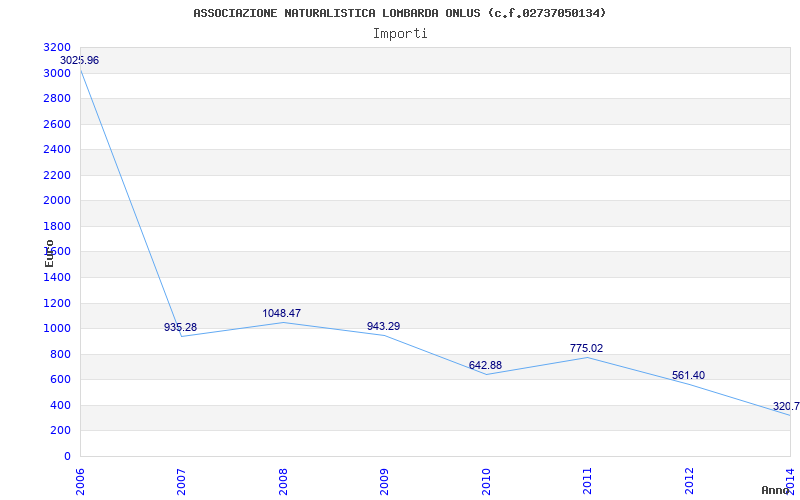
Task: Click the 2000 y-axis value
Action: pyautogui.click(x=58, y=201)
